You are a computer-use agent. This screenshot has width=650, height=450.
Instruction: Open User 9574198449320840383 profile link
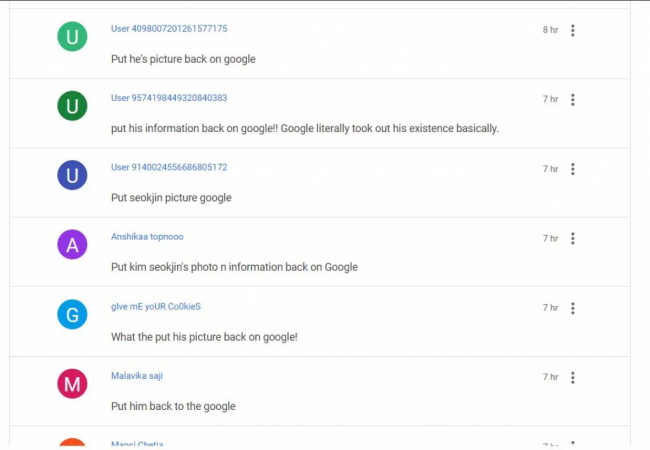pos(169,98)
